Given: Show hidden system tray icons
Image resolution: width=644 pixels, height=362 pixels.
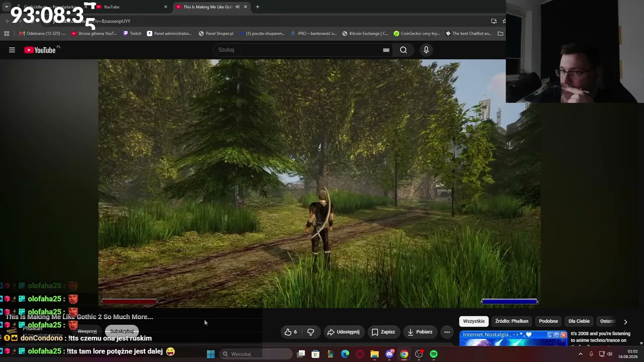Looking at the screenshot, I should [x=580, y=354].
